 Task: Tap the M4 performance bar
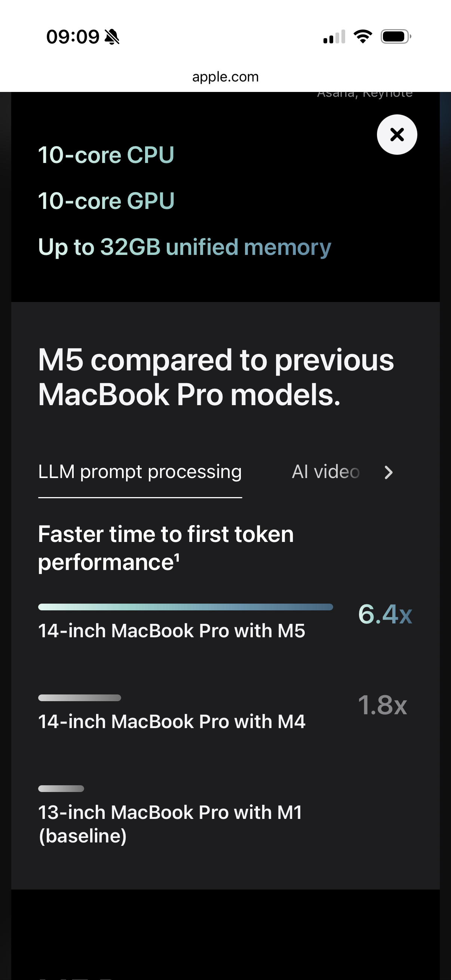(x=80, y=698)
